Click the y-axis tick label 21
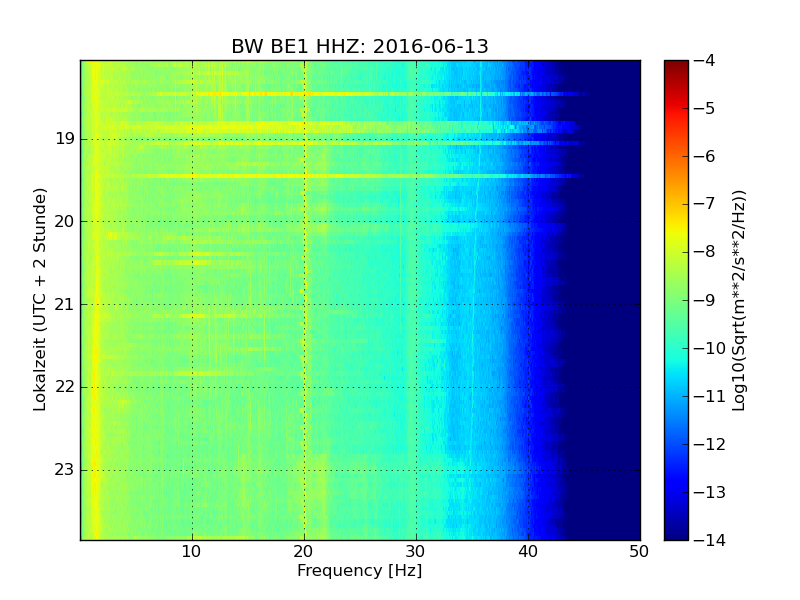Screen dimensions: 800x600 [65, 305]
